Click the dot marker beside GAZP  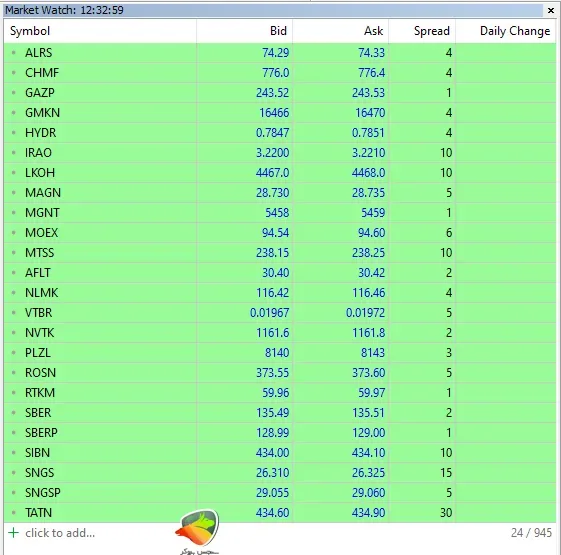[x=14, y=93]
